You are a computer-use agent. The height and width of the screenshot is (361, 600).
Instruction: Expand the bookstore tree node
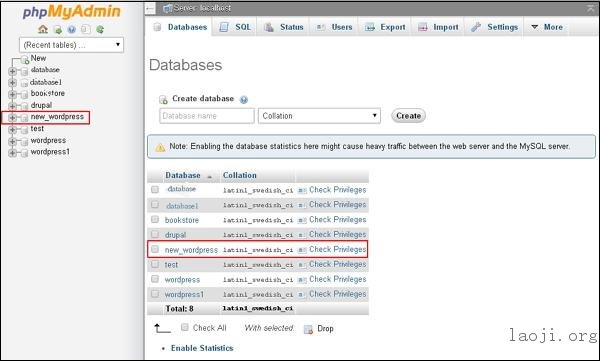[12, 94]
